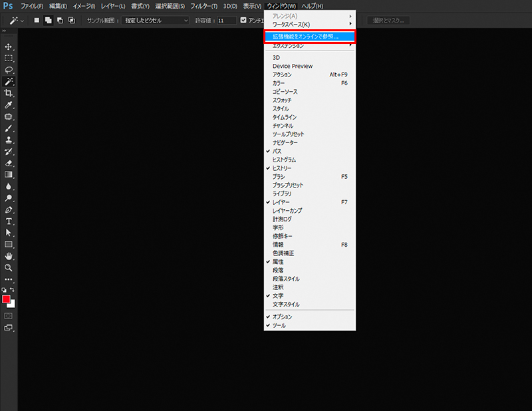Expand the toolbar with the double-arrow chevron
This screenshot has height=411, width=532.
4,31
